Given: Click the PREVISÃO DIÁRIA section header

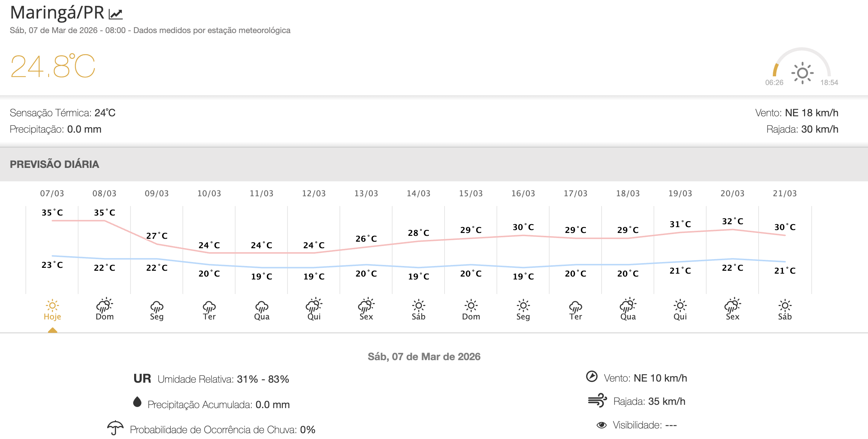Looking at the screenshot, I should pyautogui.click(x=55, y=164).
